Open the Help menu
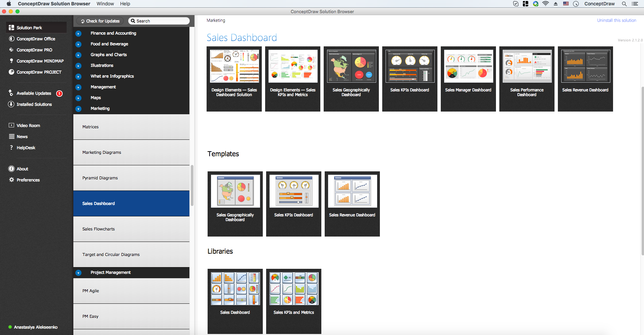 (125, 4)
